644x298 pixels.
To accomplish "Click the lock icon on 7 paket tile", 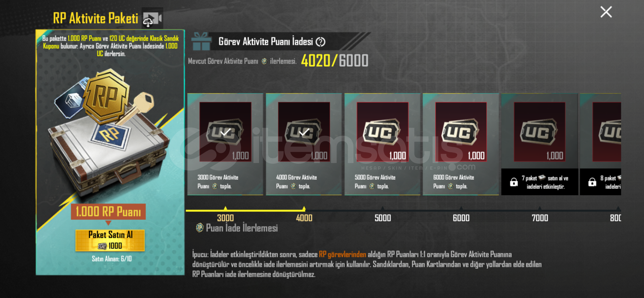I will click(x=514, y=182).
